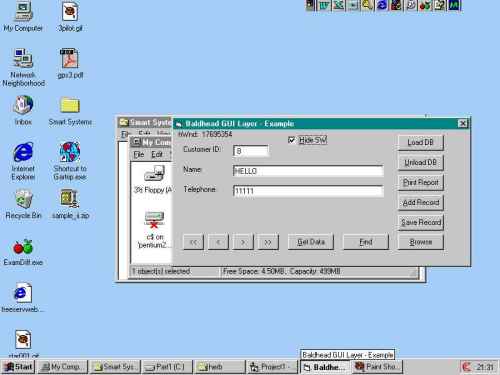This screenshot has height=375, width=500.
Task: Click into the Customer ID field
Action: tap(251, 151)
